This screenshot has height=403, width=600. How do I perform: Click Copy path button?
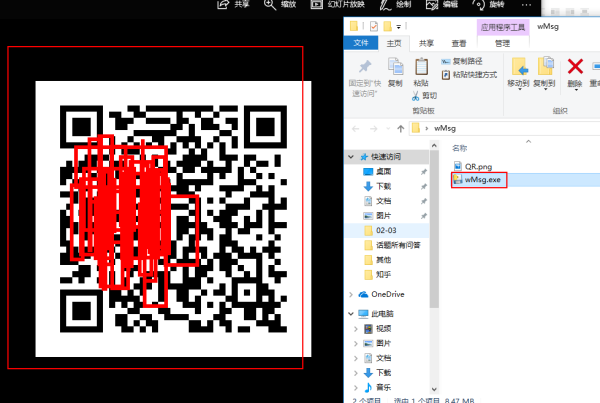tap(462, 61)
